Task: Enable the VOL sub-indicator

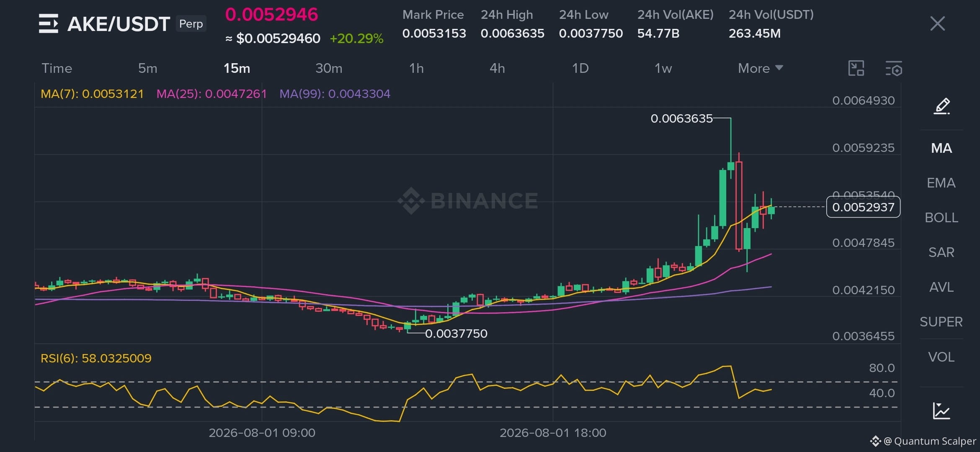Action: click(941, 357)
